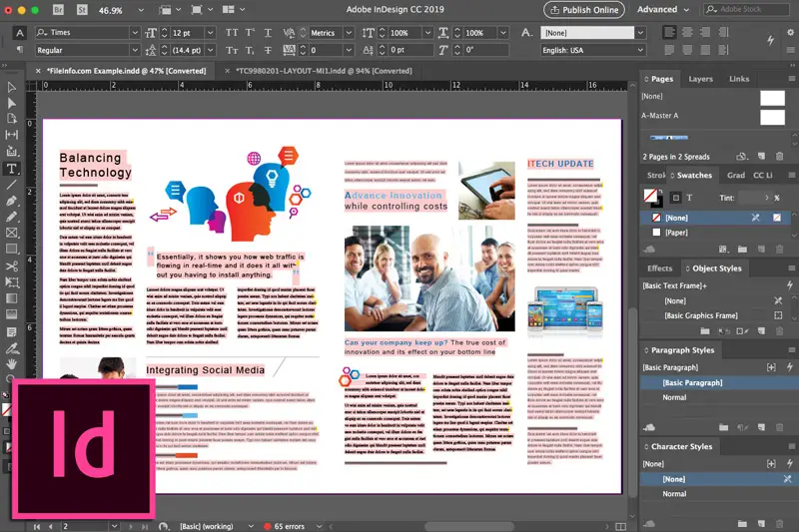Select the Type tool in the toolbox
799x532 pixels.
(11, 169)
